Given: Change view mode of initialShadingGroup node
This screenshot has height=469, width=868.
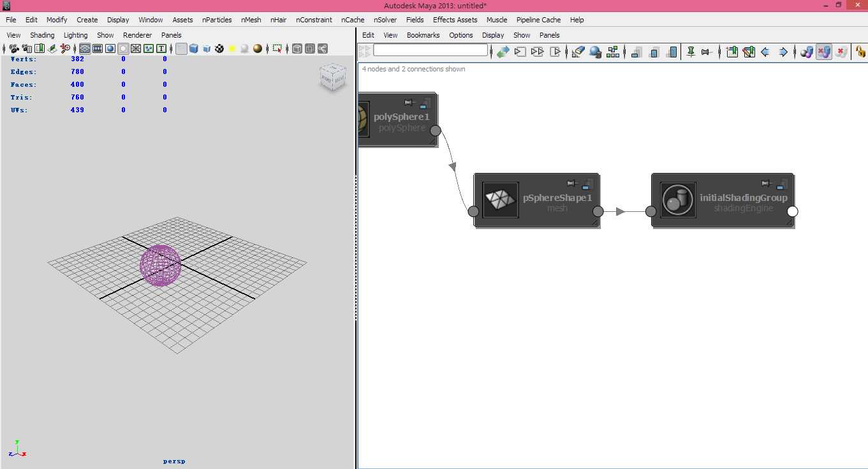Looking at the screenshot, I should tap(782, 184).
